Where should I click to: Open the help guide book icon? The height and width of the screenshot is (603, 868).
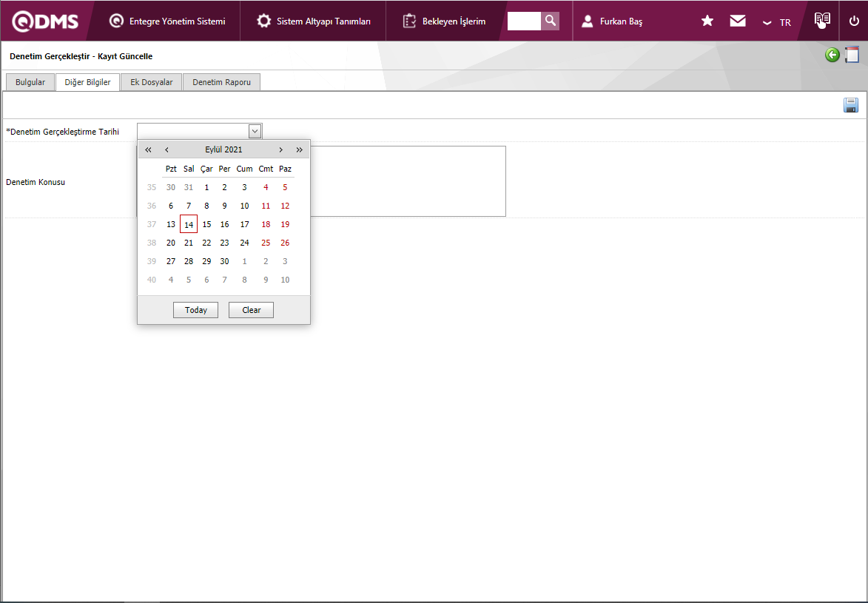(822, 21)
